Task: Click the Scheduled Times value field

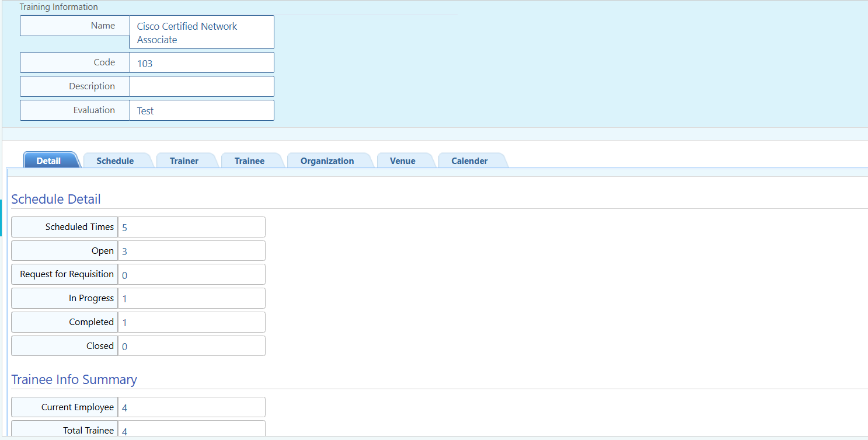Action: pos(191,227)
